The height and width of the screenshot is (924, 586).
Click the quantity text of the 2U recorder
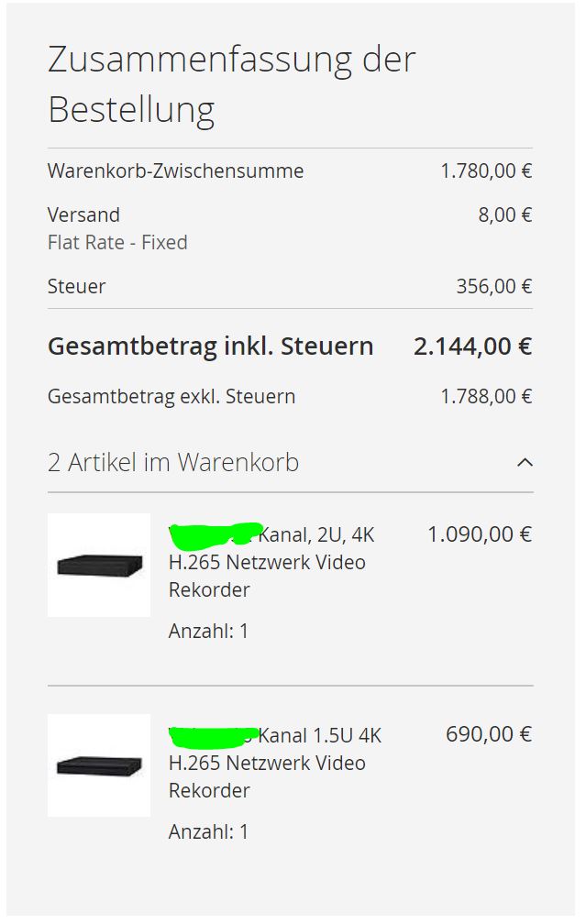[x=208, y=632]
